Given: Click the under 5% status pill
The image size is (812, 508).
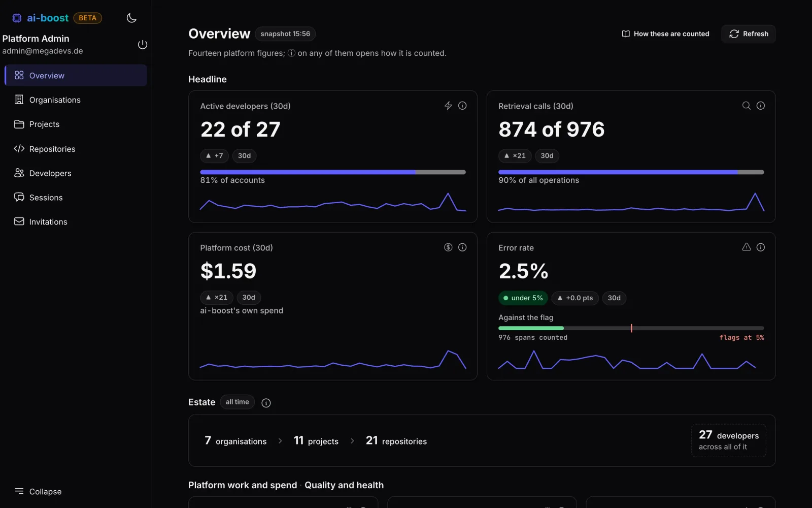Looking at the screenshot, I should tap(523, 298).
